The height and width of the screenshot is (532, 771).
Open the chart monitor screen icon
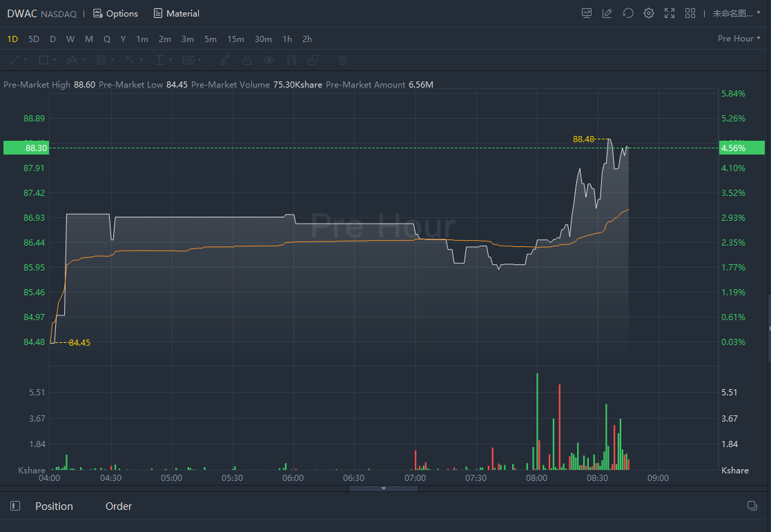click(x=586, y=13)
